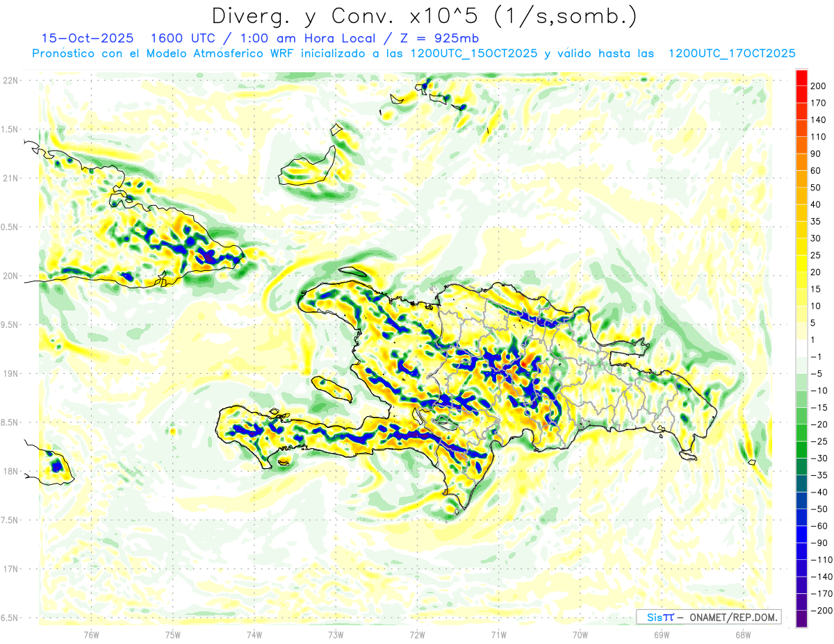Click the '72W' longitude label
This screenshot has height=644, width=834.
coord(417,634)
